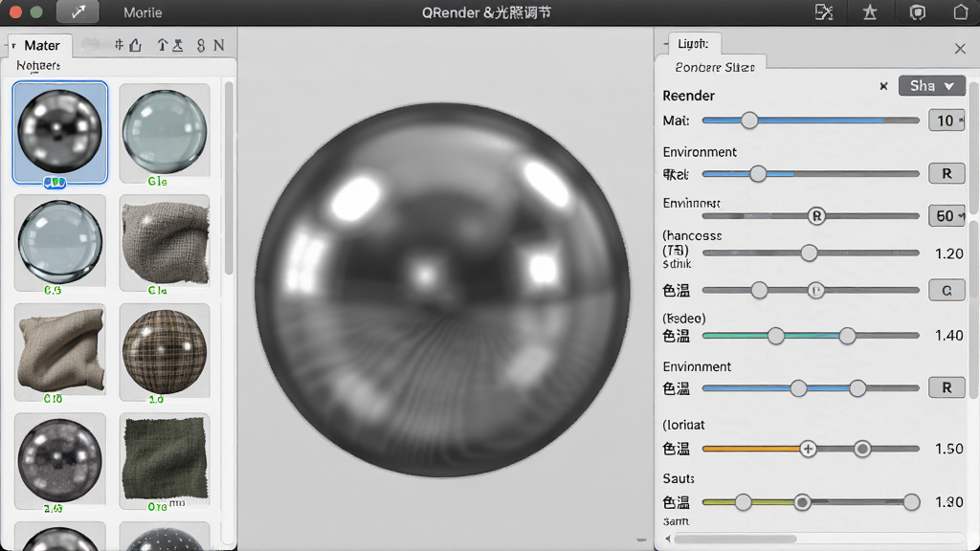Open the 10 value stepper box

(946, 121)
